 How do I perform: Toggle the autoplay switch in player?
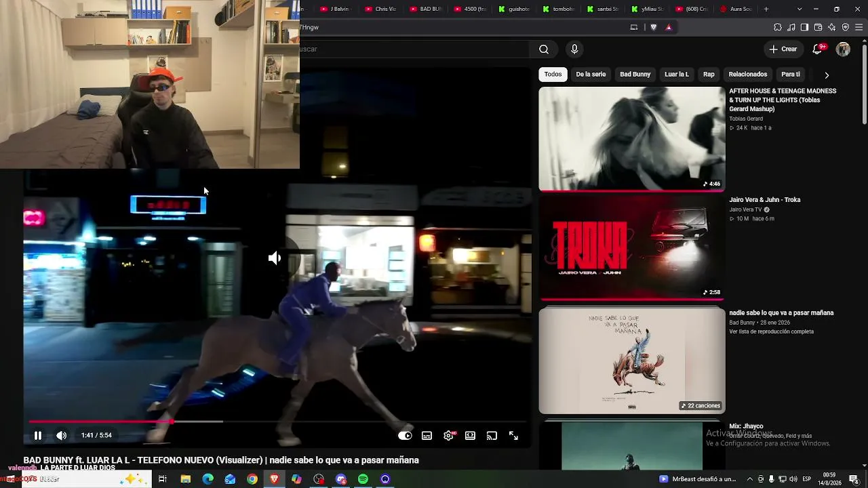coord(405,436)
